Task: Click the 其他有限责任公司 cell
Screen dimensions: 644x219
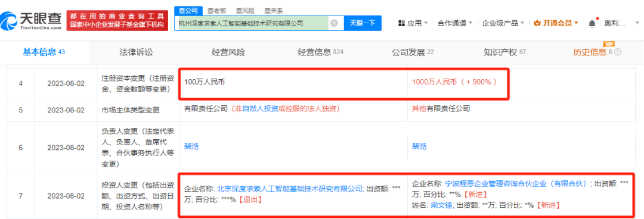Action: (441, 109)
